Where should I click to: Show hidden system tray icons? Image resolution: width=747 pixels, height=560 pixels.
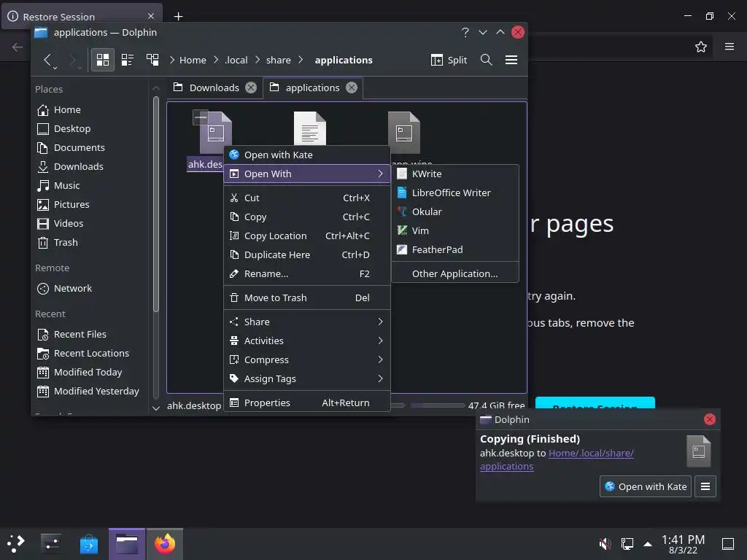click(x=648, y=544)
